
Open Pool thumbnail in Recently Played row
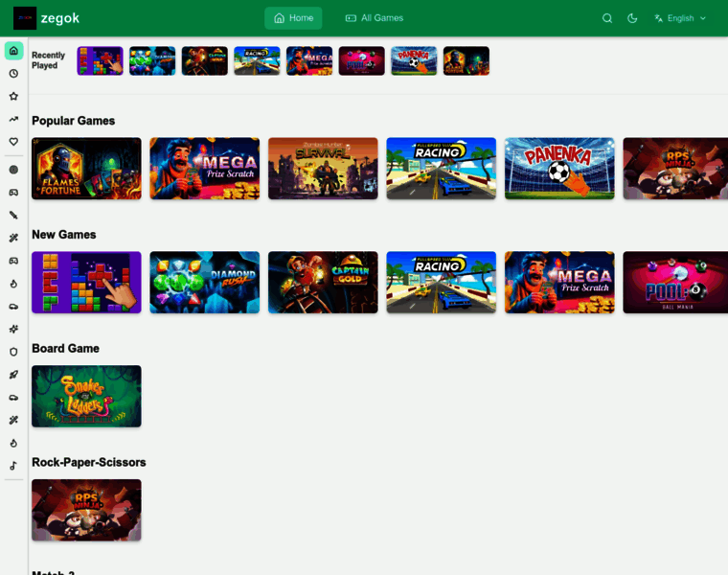pyautogui.click(x=362, y=60)
